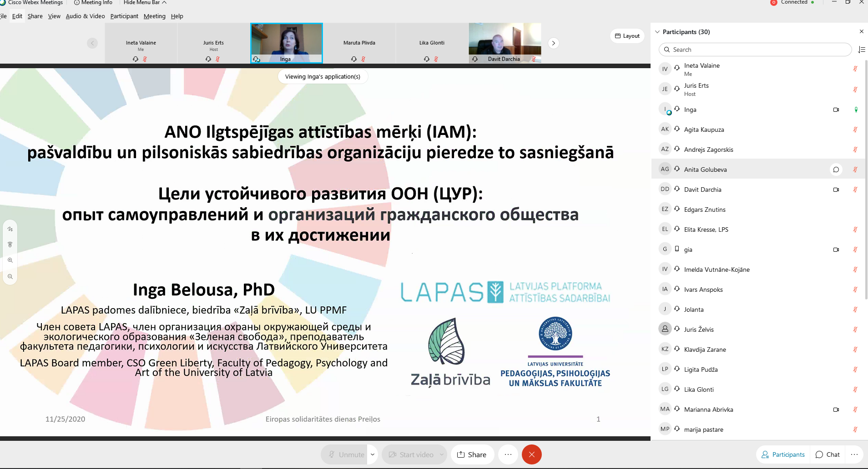
Task: Toggle Start video button
Action: click(x=411, y=454)
